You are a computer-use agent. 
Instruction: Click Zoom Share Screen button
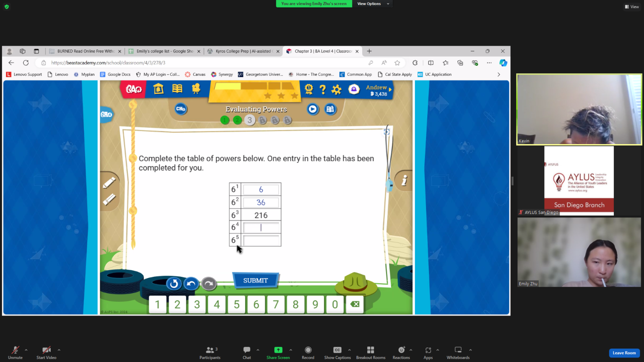tap(278, 352)
